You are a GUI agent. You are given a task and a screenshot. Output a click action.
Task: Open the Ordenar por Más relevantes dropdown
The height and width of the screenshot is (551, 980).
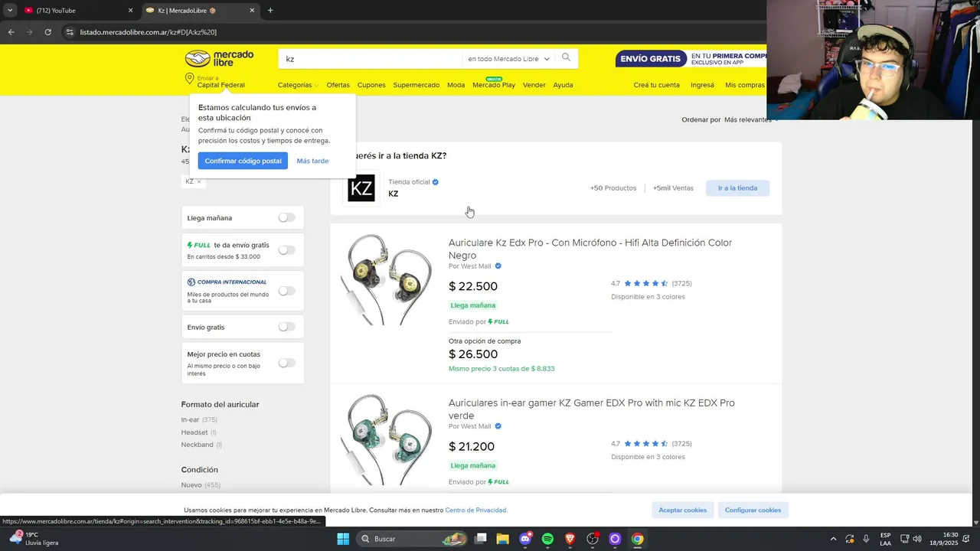[750, 119]
